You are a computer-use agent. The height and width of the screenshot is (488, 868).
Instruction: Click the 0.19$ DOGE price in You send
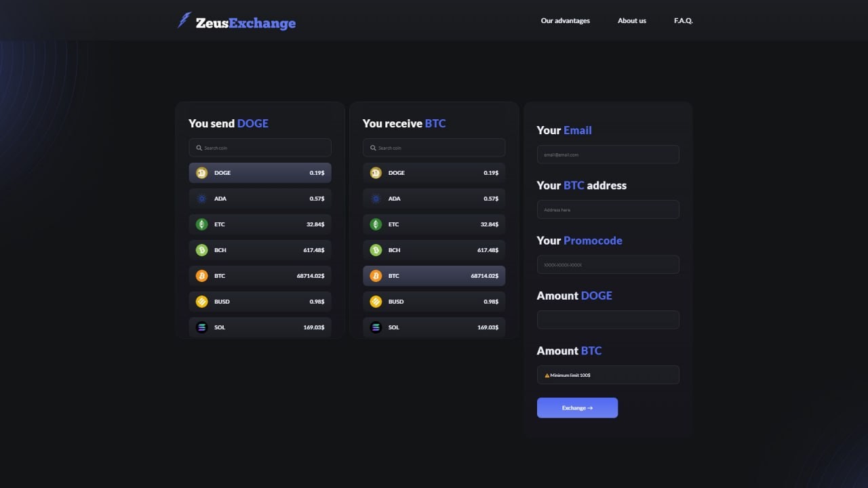coord(317,173)
